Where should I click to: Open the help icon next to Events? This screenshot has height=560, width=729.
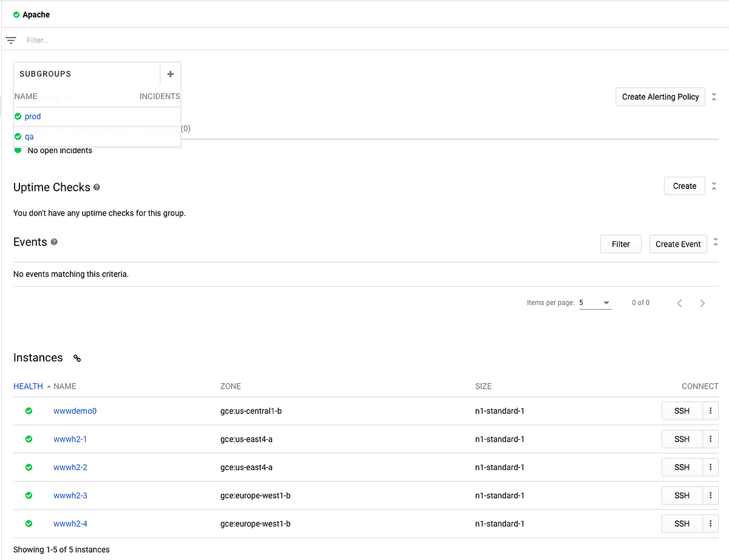pyautogui.click(x=54, y=242)
